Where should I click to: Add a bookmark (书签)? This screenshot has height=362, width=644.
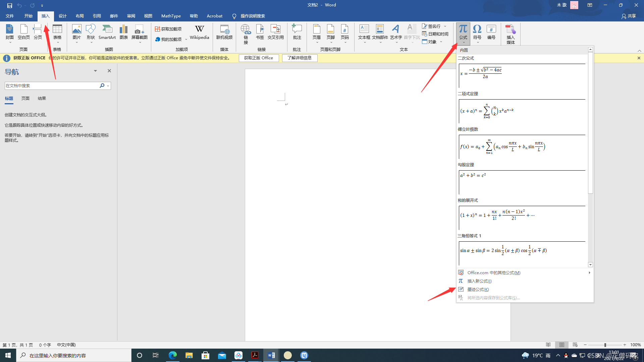coord(260,32)
